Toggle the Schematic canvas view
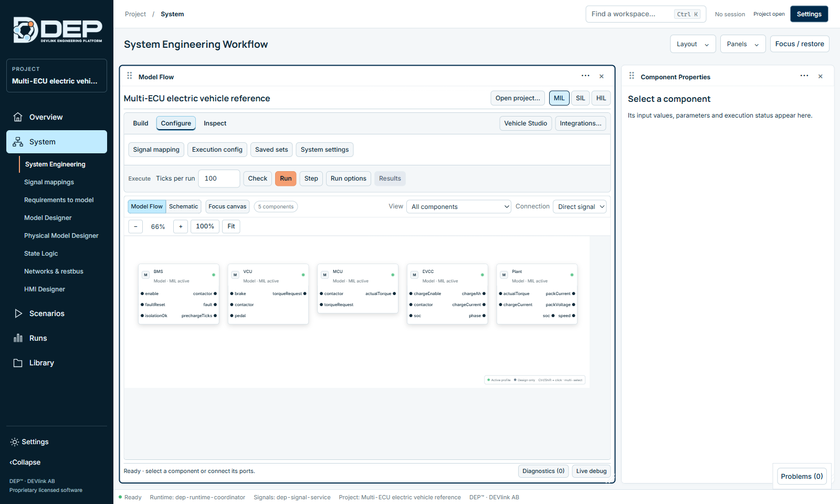This screenshot has width=840, height=504. 184,207
